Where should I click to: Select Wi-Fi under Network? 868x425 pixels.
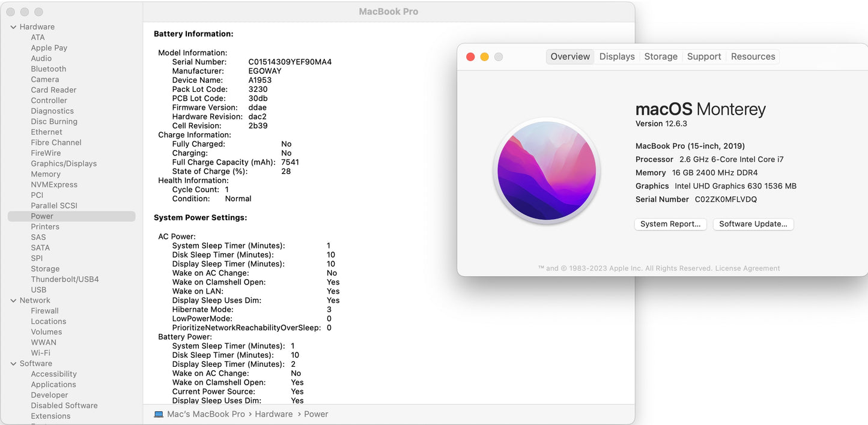[41, 353]
